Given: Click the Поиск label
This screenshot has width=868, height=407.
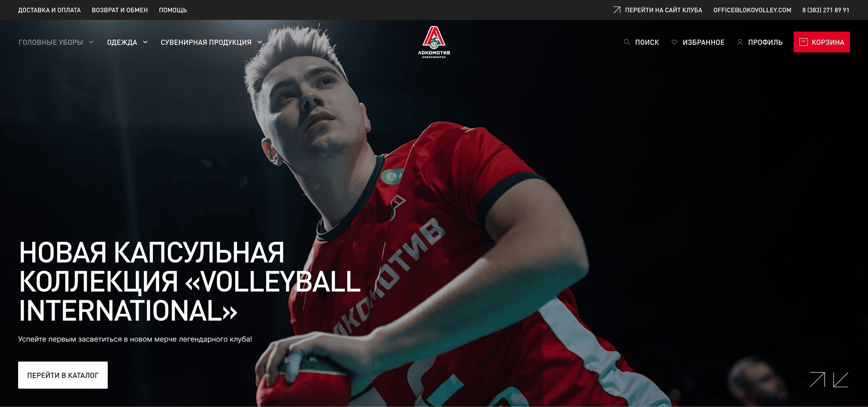Looking at the screenshot, I should point(647,42).
